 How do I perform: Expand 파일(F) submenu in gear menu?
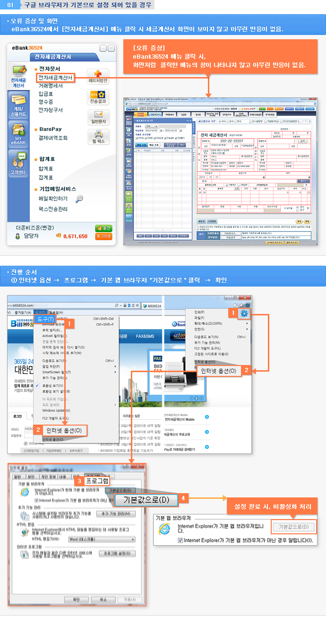200,317
